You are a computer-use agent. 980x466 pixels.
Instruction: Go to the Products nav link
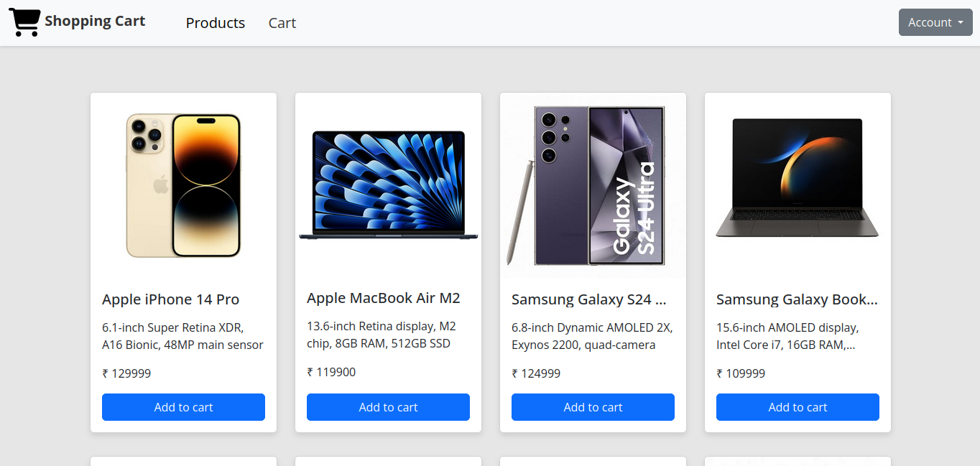pos(215,23)
